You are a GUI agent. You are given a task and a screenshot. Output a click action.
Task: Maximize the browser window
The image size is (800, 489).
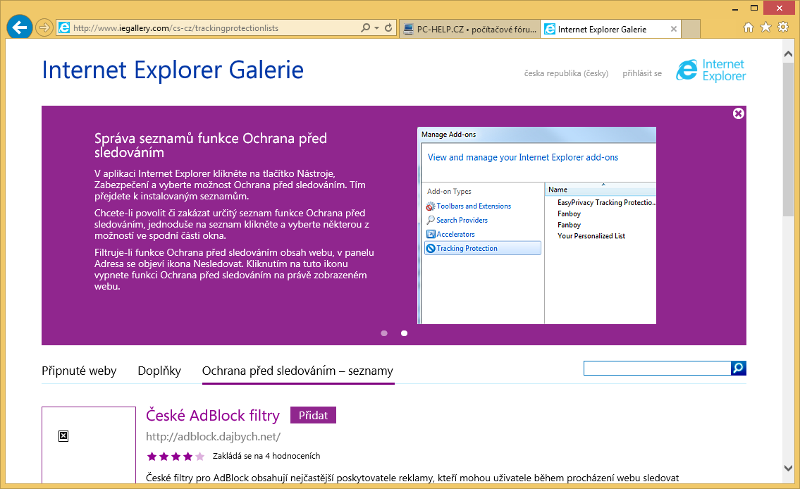tap(754, 8)
